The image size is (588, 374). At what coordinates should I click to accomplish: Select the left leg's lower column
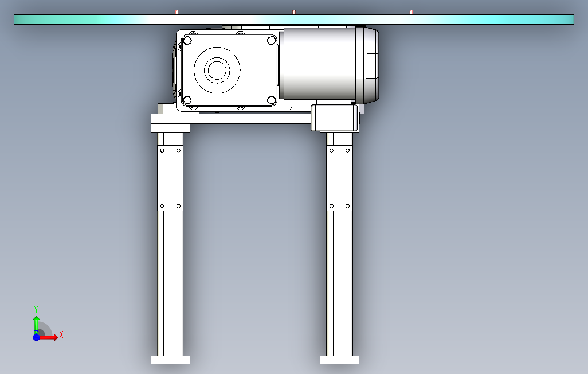point(170,283)
